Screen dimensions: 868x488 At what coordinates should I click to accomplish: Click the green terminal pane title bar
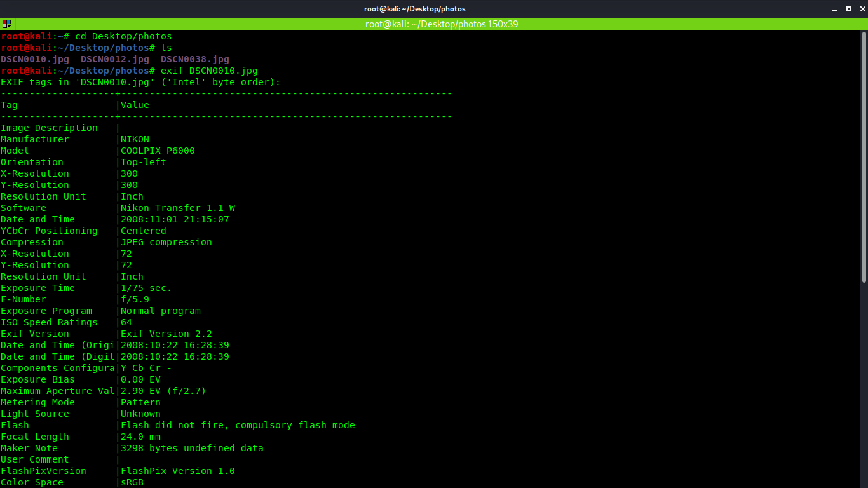[x=441, y=24]
